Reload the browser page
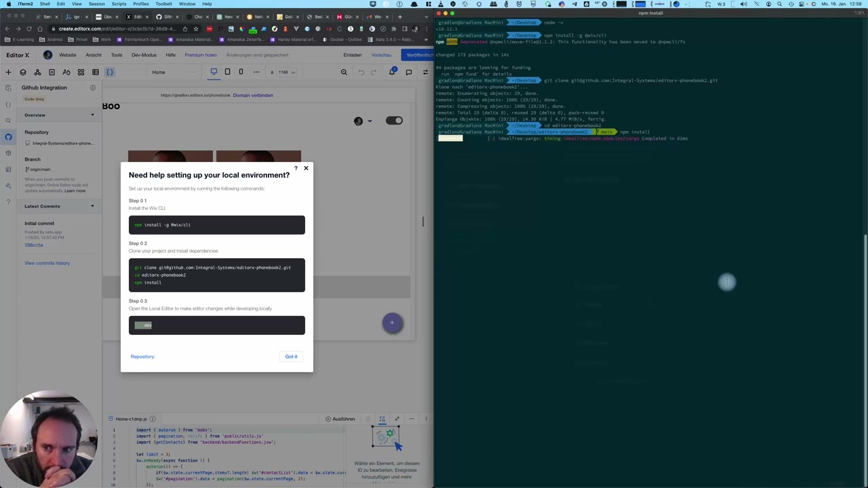The image size is (868, 488). [29, 28]
